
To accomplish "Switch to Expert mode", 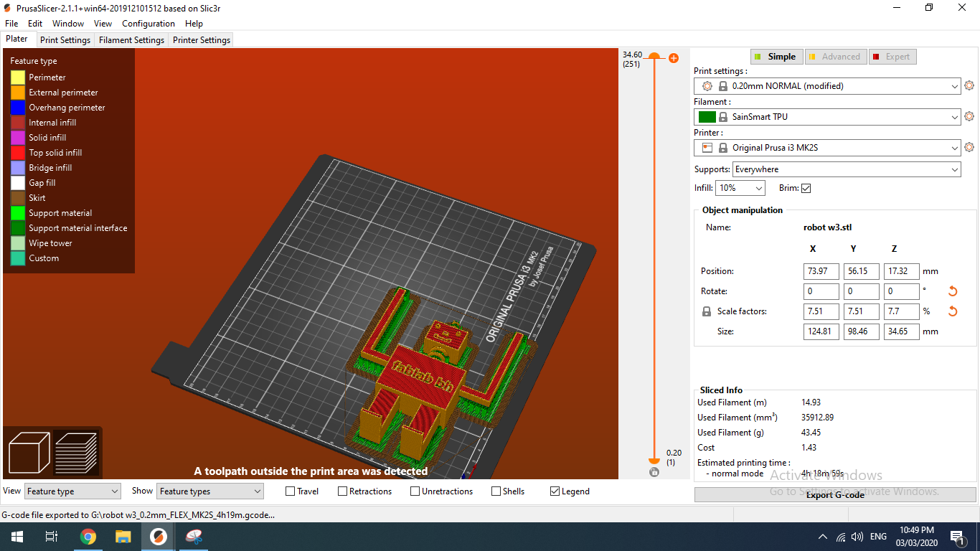I will (x=892, y=57).
